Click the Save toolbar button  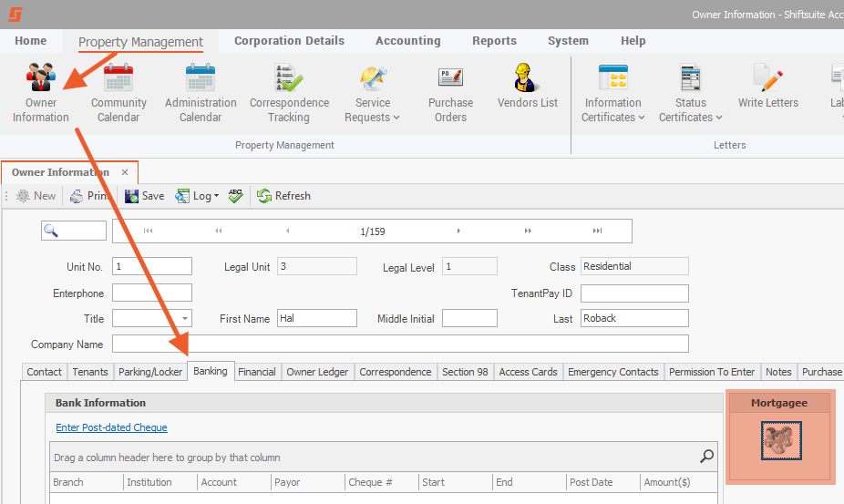(x=144, y=196)
